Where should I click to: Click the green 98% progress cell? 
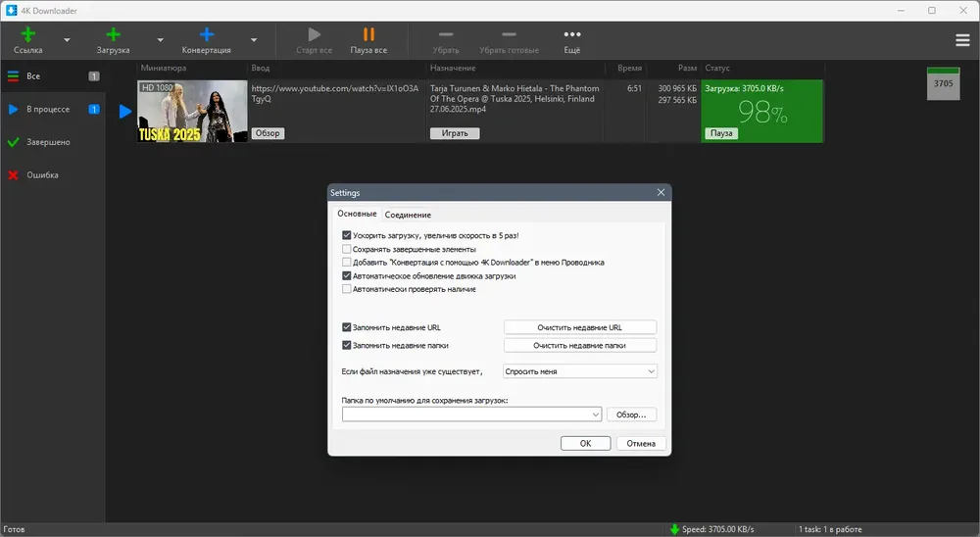pos(762,112)
